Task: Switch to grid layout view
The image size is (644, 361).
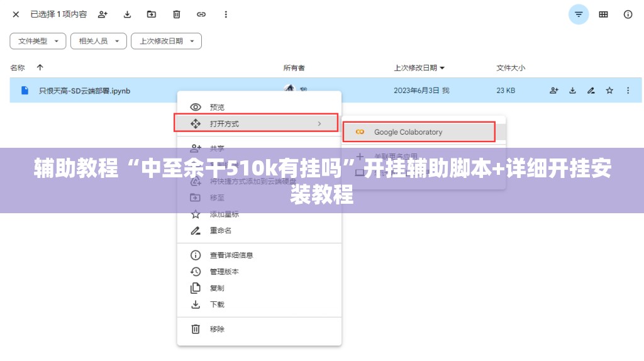Action: (603, 14)
